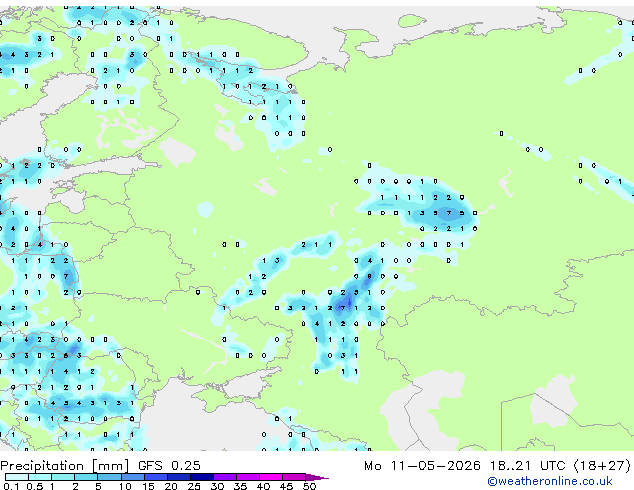Screen dimensions: 634x490
Task: Click the '10' legend label
Action: 125,486
